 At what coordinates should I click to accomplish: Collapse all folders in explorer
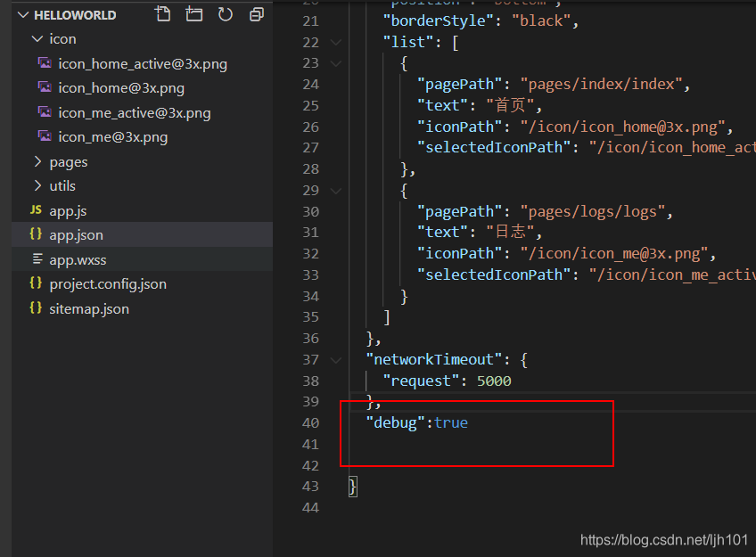click(x=257, y=14)
